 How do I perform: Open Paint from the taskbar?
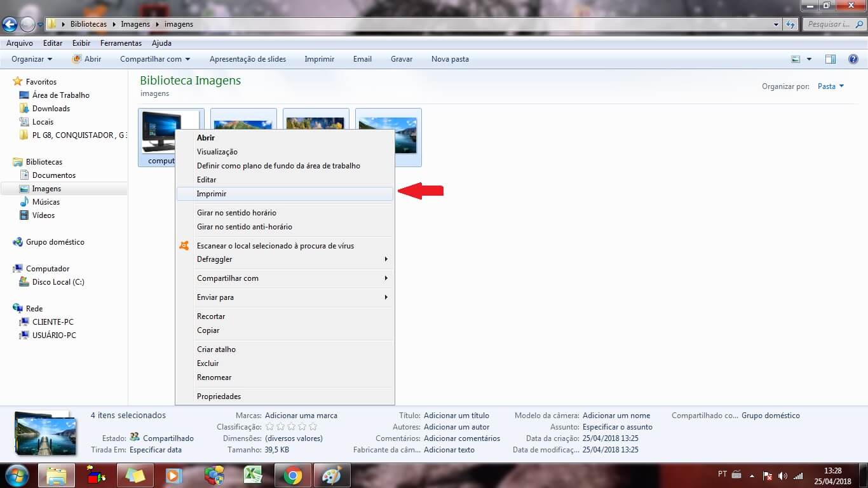(331, 475)
